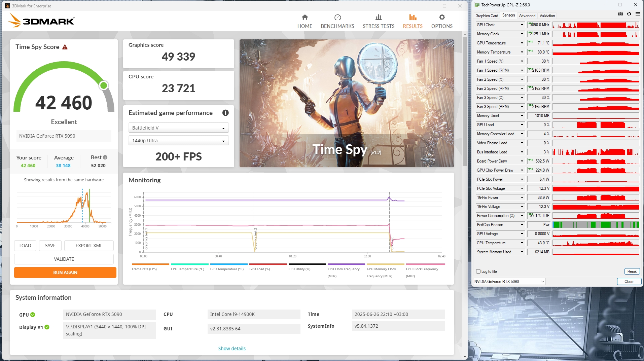This screenshot has height=361, width=644.
Task: Toggle the GPU Load (%) legend series
Action: click(268, 267)
